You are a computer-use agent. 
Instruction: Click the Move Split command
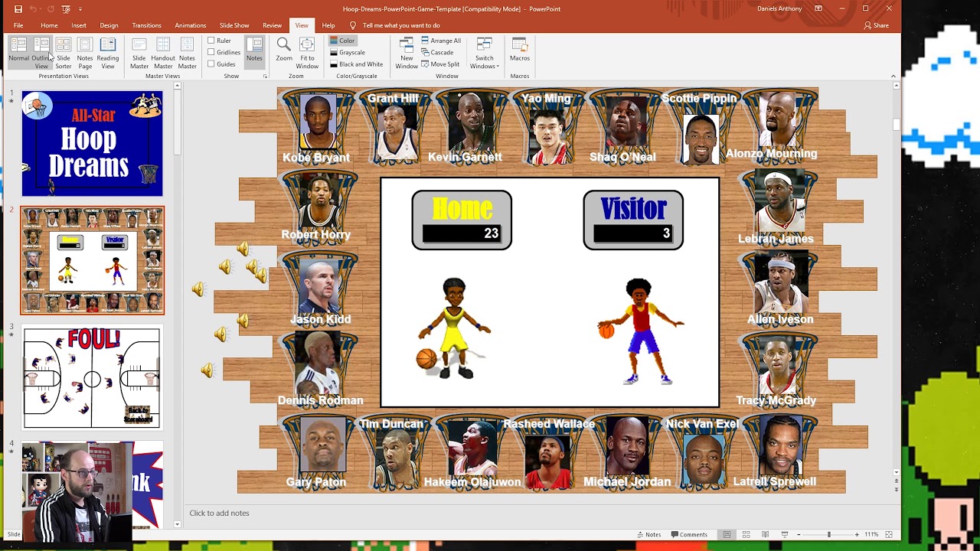pyautogui.click(x=440, y=64)
